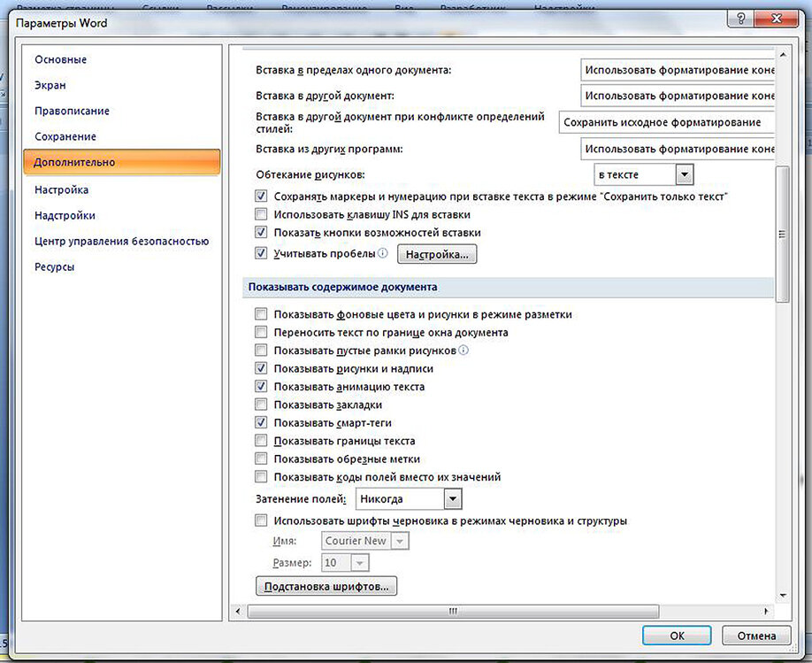Click the Отмена button
The height and width of the screenshot is (663, 812).
pos(756,636)
